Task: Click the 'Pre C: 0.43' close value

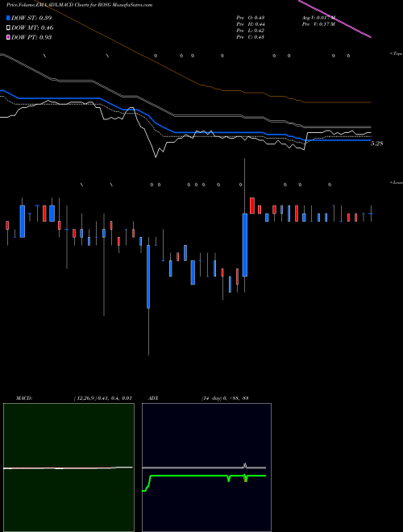Action: (x=251, y=37)
